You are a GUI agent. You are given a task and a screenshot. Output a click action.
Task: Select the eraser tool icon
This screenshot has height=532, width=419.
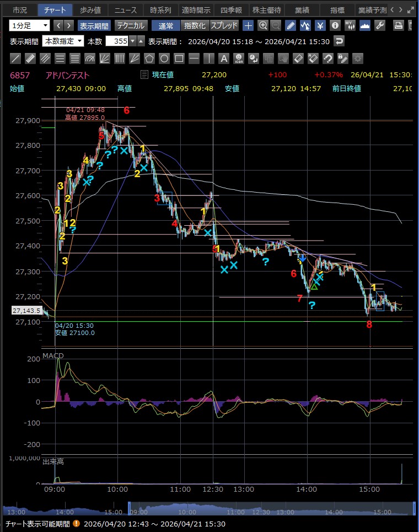pyautogui.click(x=298, y=58)
